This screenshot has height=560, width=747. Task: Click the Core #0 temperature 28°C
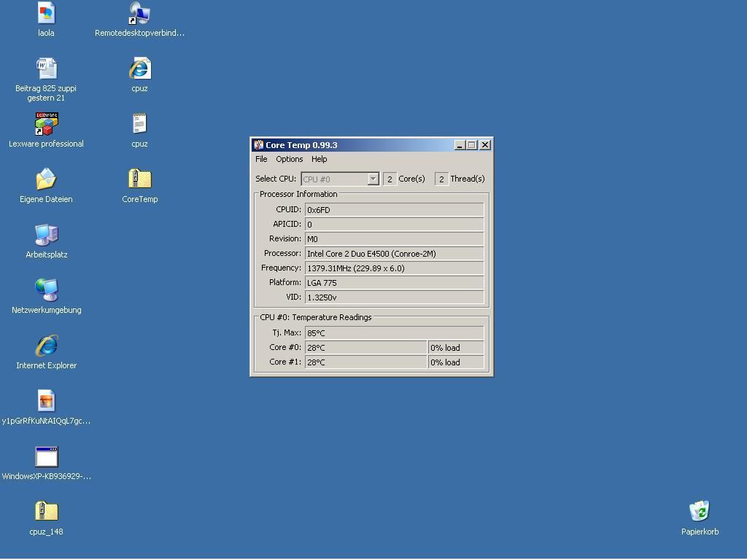pos(366,348)
